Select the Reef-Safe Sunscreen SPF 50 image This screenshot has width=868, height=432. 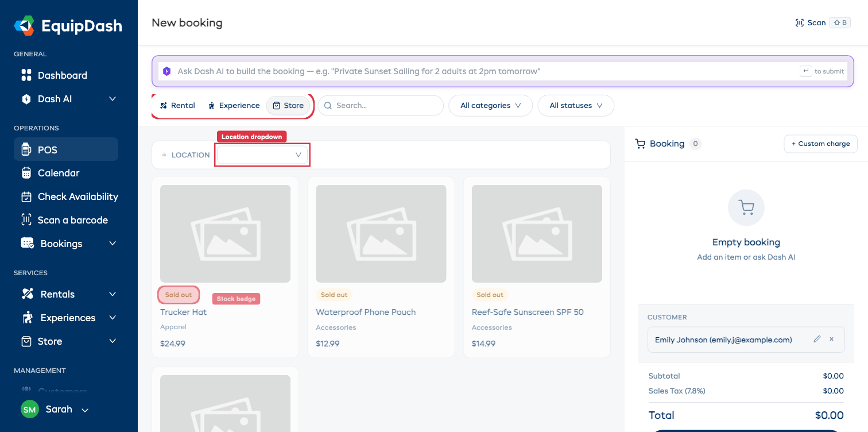point(537,234)
